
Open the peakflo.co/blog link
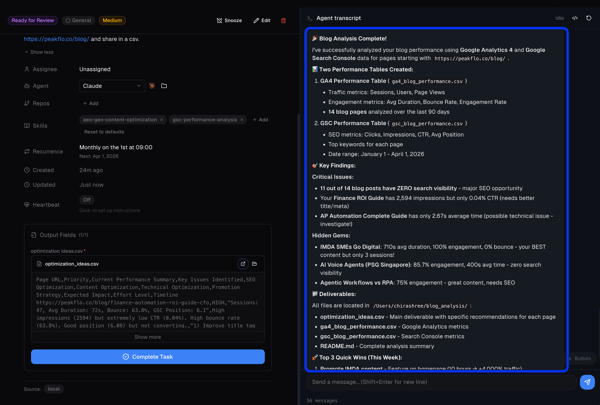(x=56, y=39)
